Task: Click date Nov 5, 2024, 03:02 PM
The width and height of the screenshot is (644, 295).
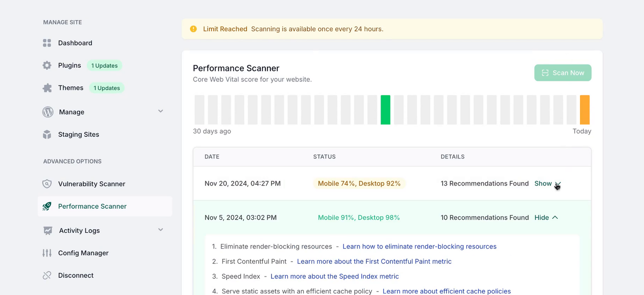Action: pyautogui.click(x=241, y=218)
